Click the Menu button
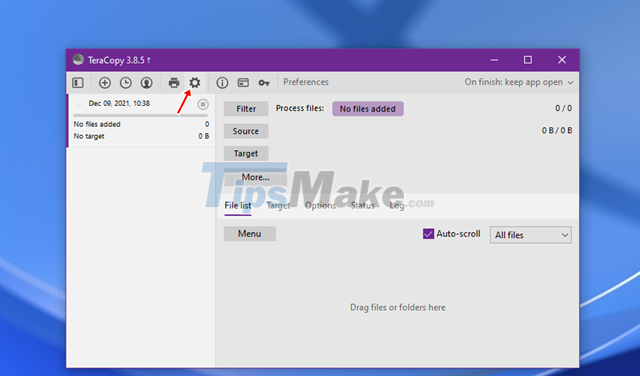The width and height of the screenshot is (640, 376). (x=250, y=234)
